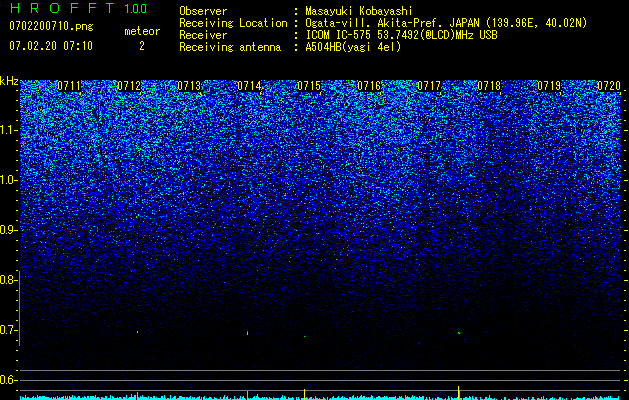
Task: Click the 0.6 kHz axis label
Action: (8, 380)
